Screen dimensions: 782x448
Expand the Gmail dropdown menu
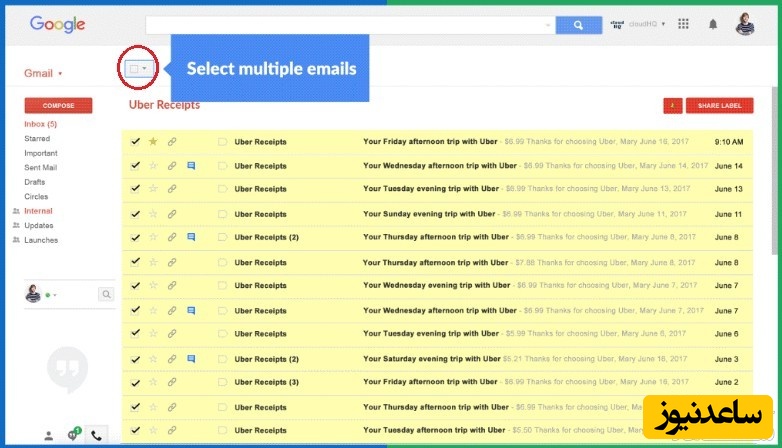(x=60, y=74)
